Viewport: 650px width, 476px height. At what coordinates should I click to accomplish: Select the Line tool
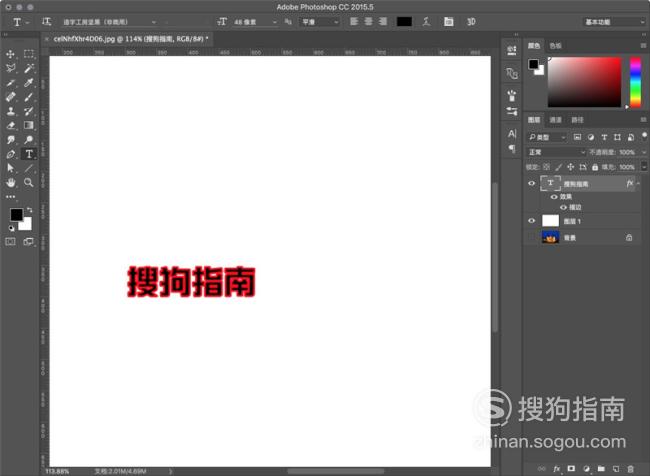coord(29,168)
